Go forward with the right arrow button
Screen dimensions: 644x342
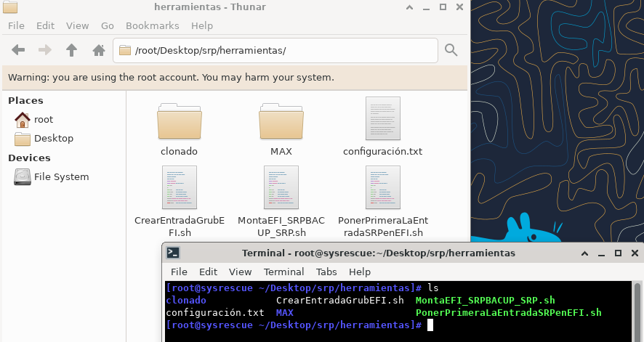pyautogui.click(x=45, y=50)
